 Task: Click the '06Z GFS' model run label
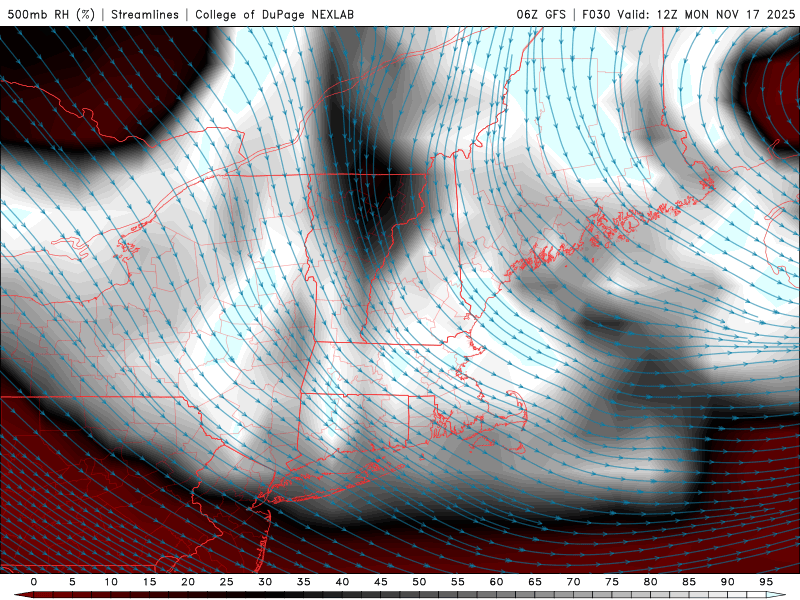tap(541, 14)
